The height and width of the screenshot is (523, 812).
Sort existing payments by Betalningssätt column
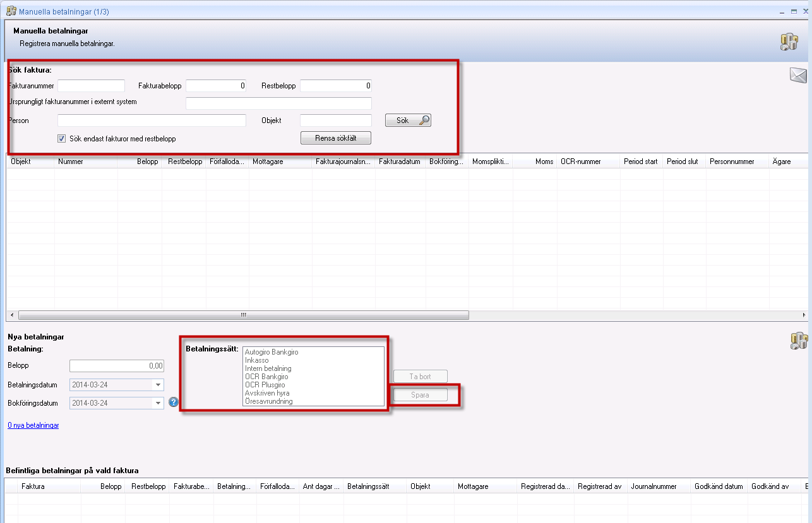point(375,486)
